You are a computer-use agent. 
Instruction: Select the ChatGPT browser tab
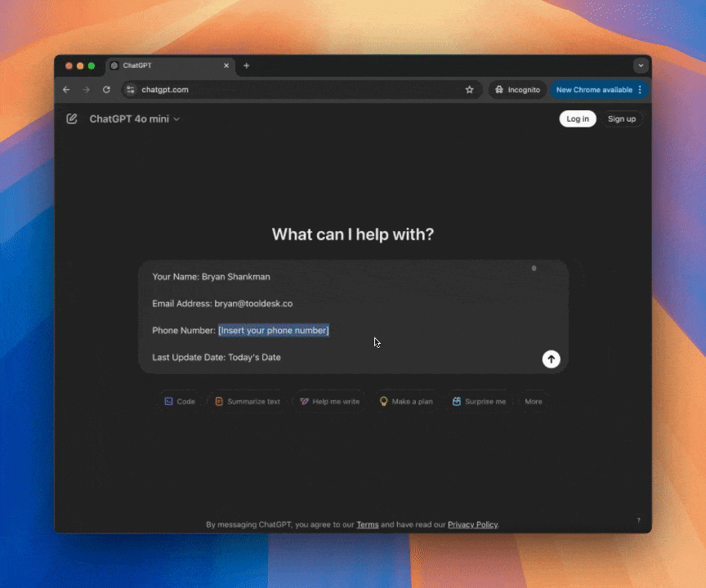163,65
